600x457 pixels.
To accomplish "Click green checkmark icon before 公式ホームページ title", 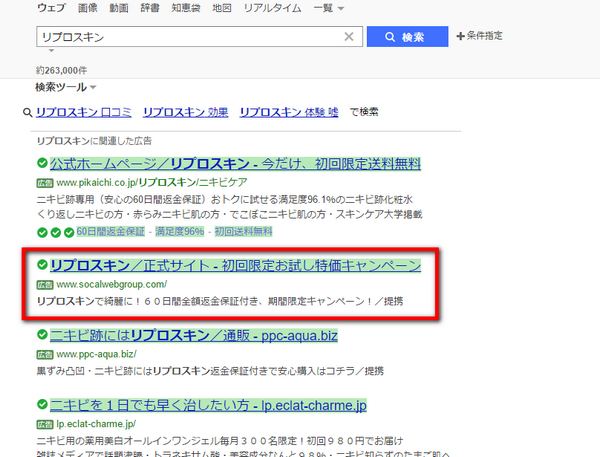I will (x=42, y=163).
